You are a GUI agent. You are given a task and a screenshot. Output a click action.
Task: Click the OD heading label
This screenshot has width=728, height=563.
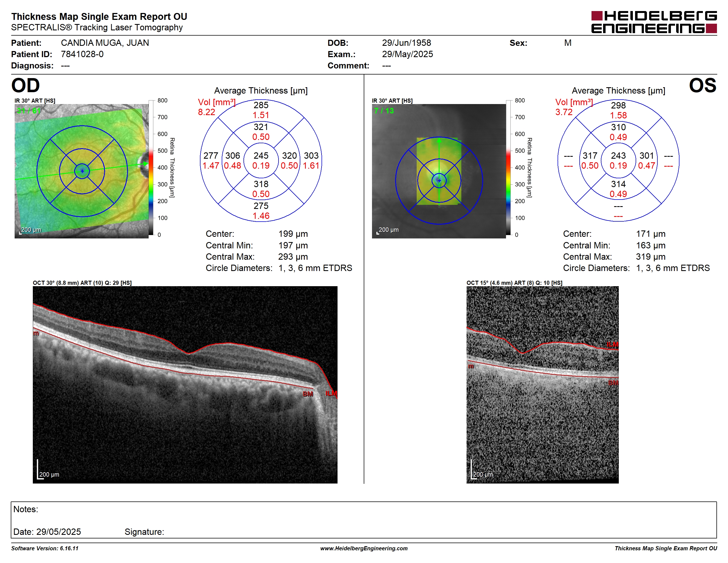(26, 85)
